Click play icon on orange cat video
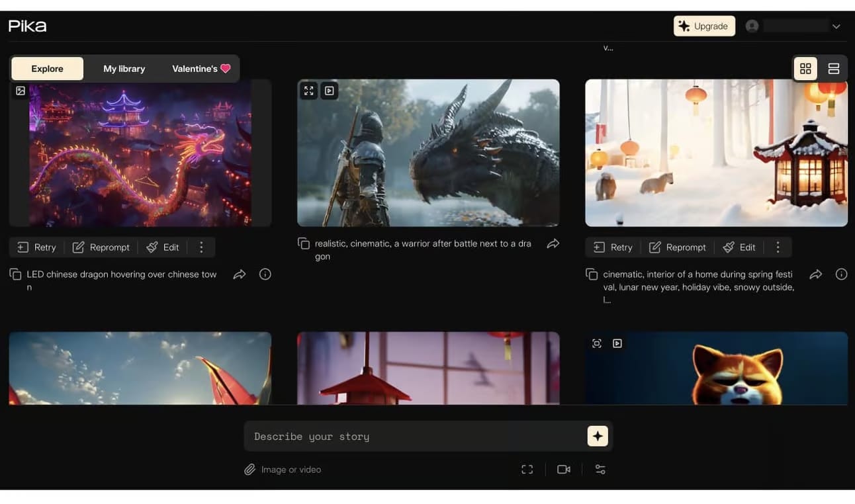This screenshot has width=855, height=504. (617, 343)
